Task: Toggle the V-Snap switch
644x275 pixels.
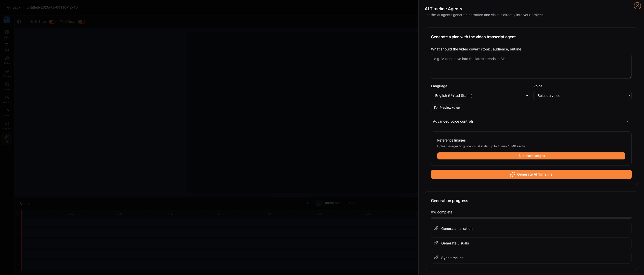Action: [x=82, y=22]
